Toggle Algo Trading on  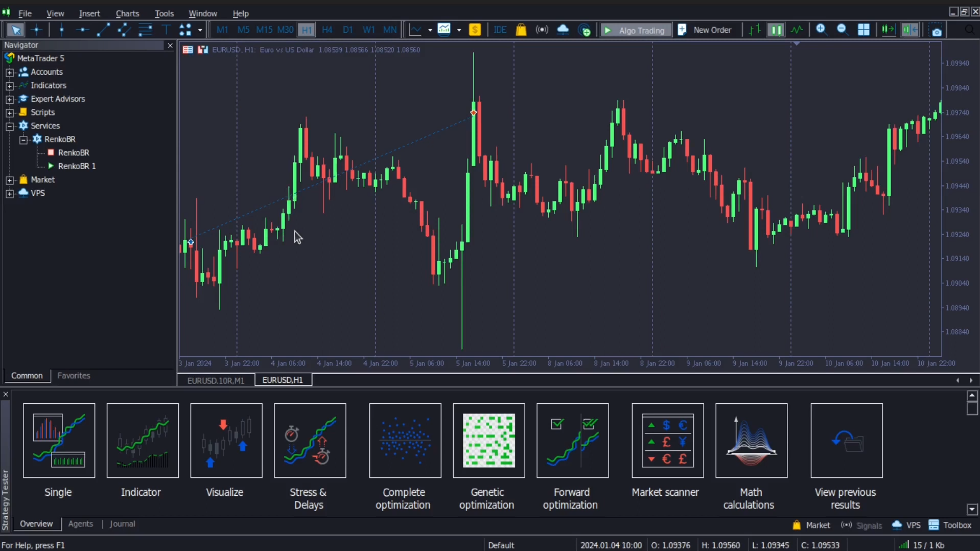point(636,30)
